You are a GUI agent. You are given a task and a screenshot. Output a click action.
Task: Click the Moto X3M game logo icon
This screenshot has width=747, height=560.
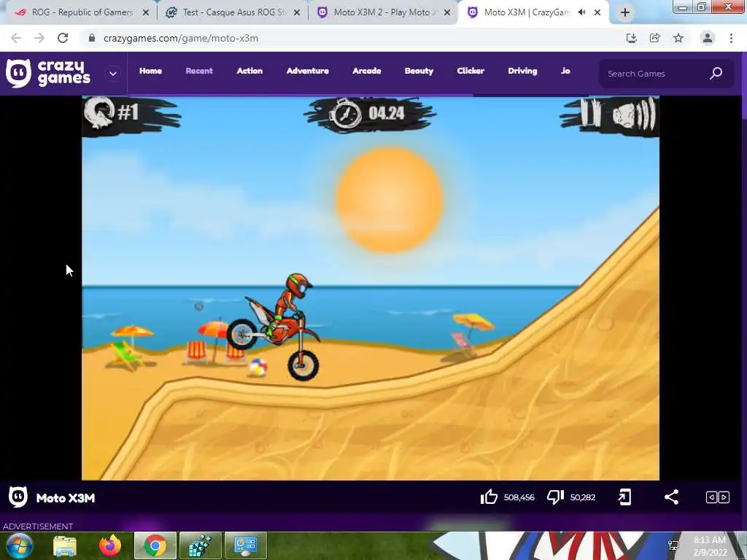click(18, 497)
